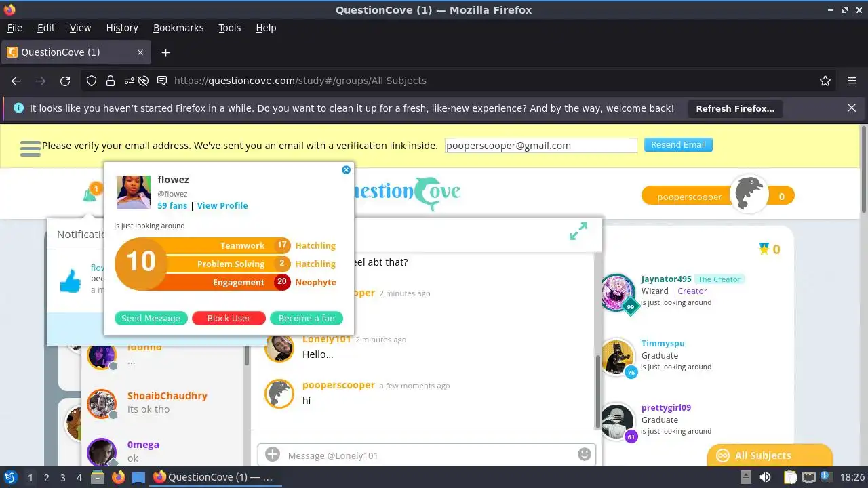Click the page vertical scrollbar

coord(864,169)
